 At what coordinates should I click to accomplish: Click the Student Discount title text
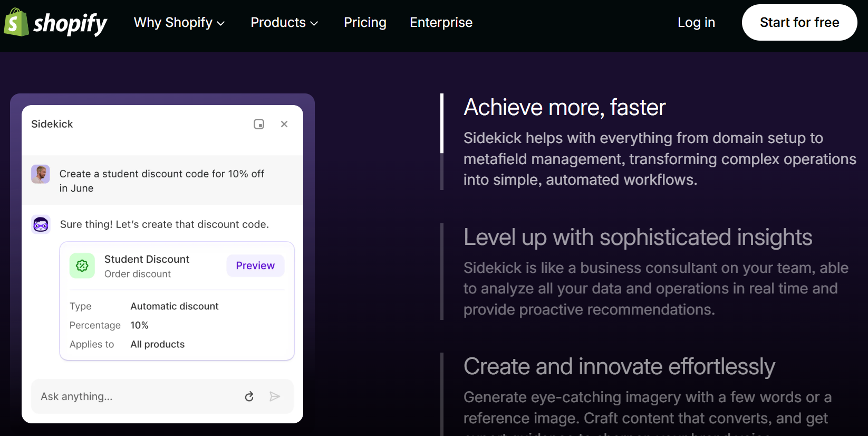click(147, 259)
